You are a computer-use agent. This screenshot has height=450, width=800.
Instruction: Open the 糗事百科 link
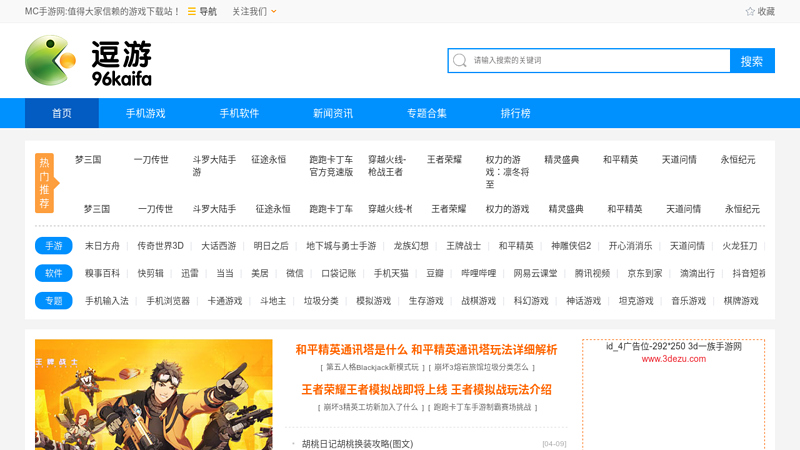click(x=102, y=273)
